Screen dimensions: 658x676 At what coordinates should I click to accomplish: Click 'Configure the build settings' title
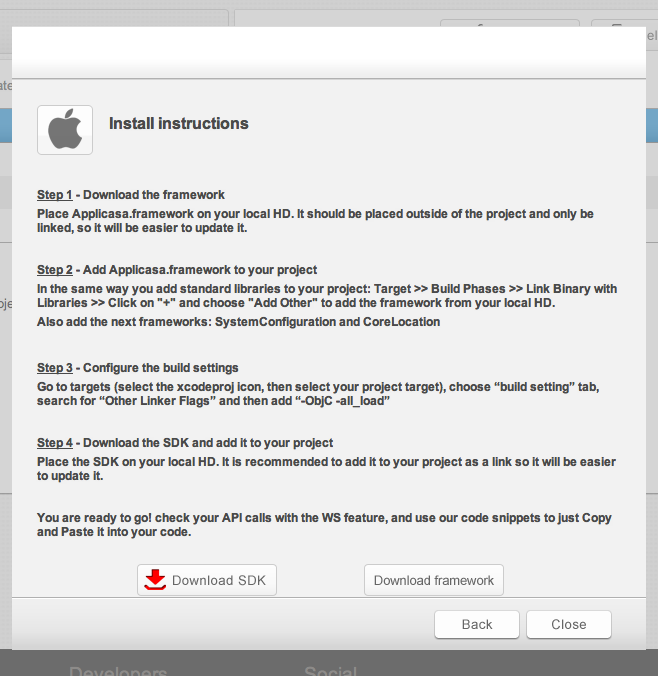coord(160,368)
